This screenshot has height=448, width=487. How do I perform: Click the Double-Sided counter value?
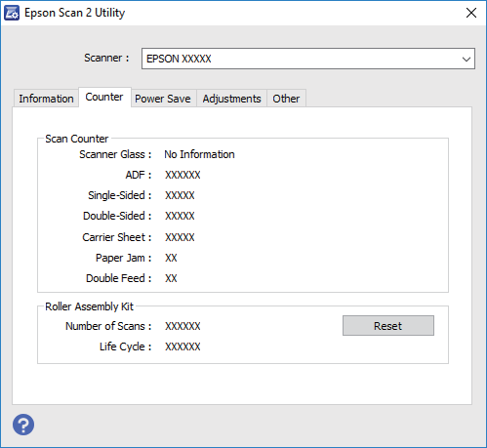180,216
